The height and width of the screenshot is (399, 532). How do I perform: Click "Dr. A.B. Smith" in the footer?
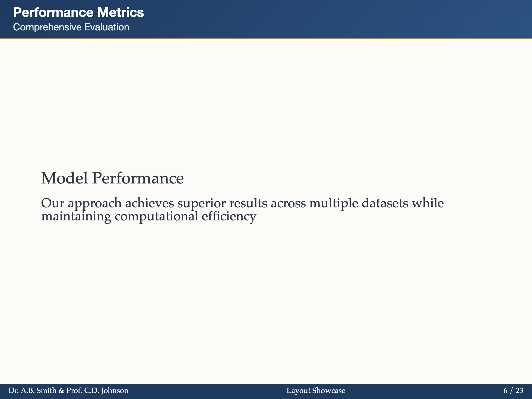coord(33,391)
